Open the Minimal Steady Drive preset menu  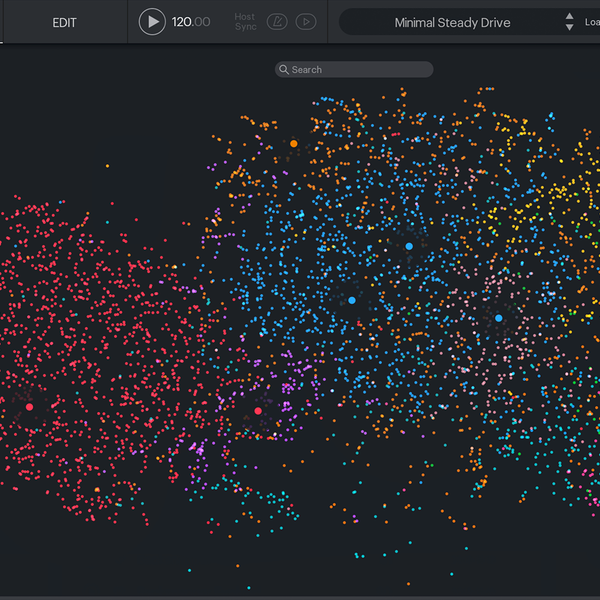(452, 22)
